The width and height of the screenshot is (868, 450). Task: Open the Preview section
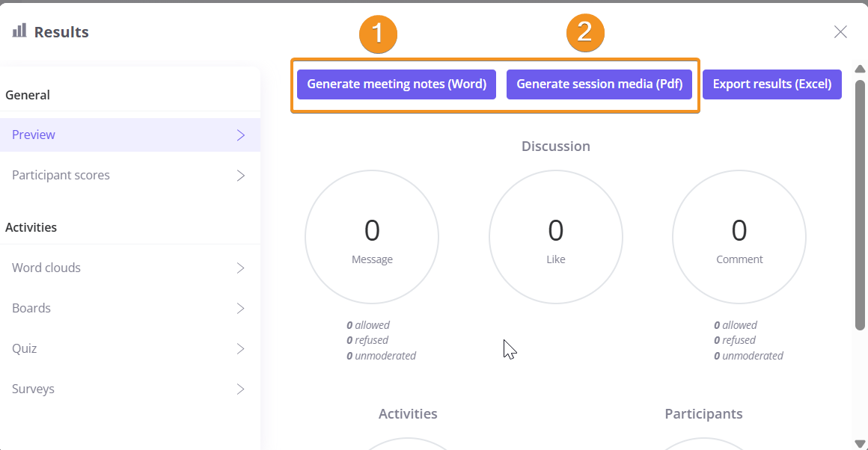point(34,135)
